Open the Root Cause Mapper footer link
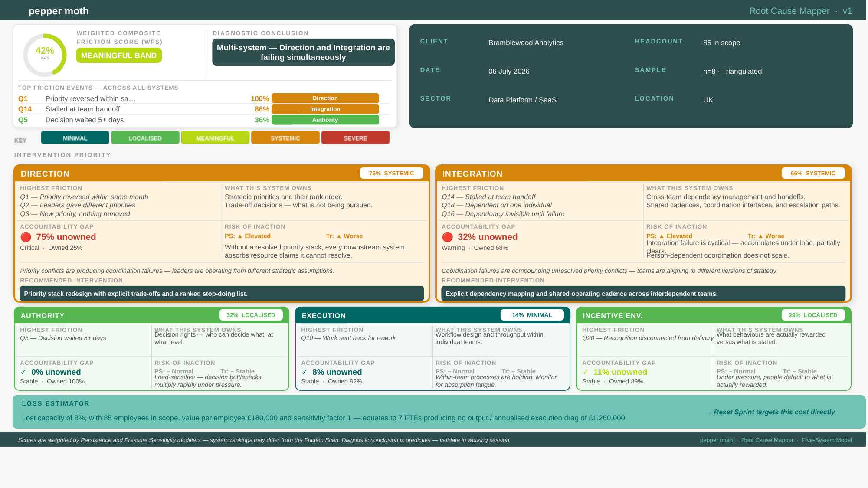868x488 pixels. click(x=767, y=440)
